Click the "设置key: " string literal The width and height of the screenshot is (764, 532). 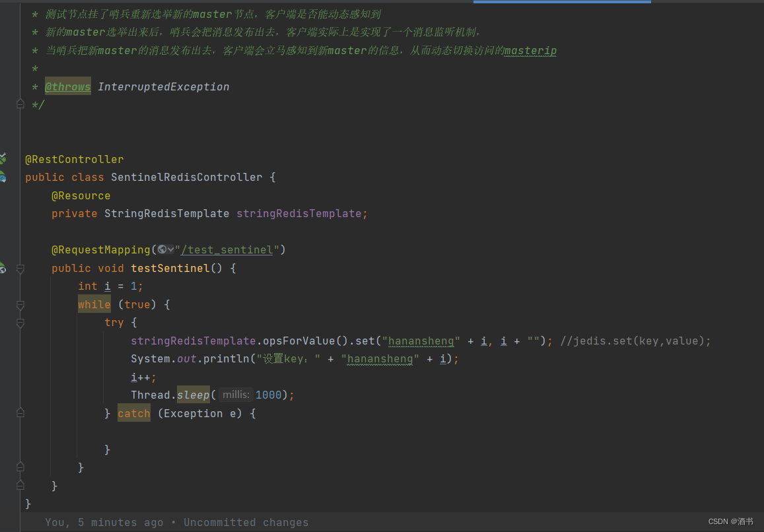pos(289,359)
